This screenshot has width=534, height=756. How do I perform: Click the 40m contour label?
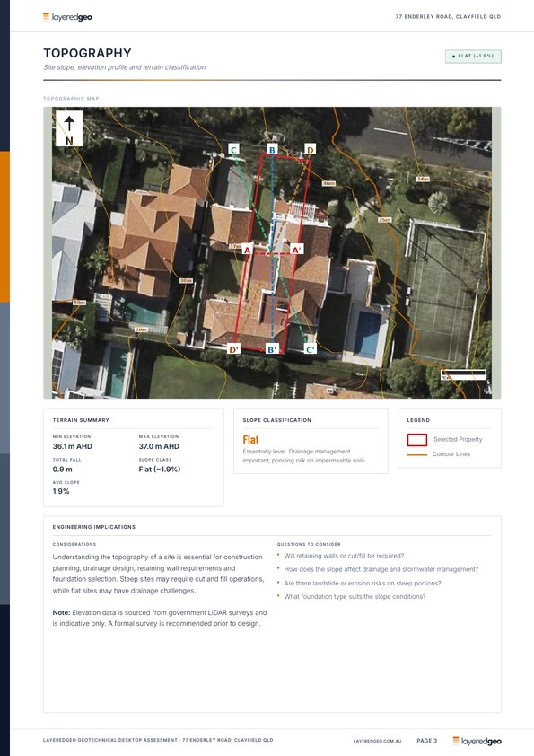[79, 303]
